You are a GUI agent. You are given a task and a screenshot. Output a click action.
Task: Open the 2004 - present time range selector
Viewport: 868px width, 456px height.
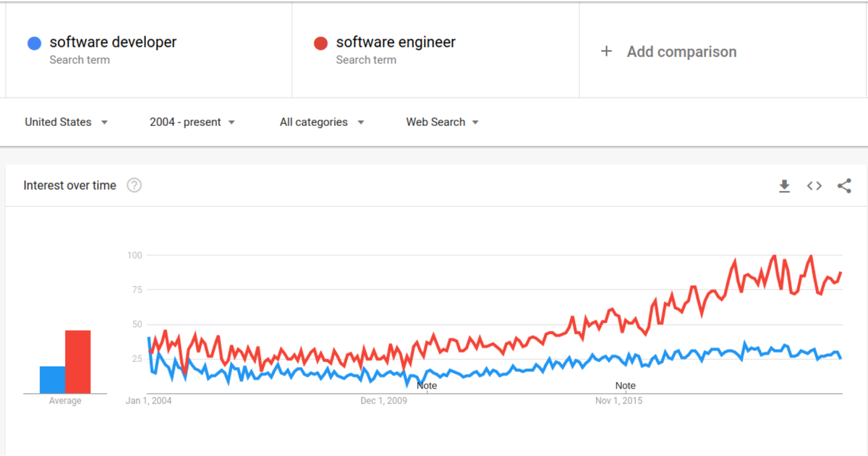coord(185,122)
